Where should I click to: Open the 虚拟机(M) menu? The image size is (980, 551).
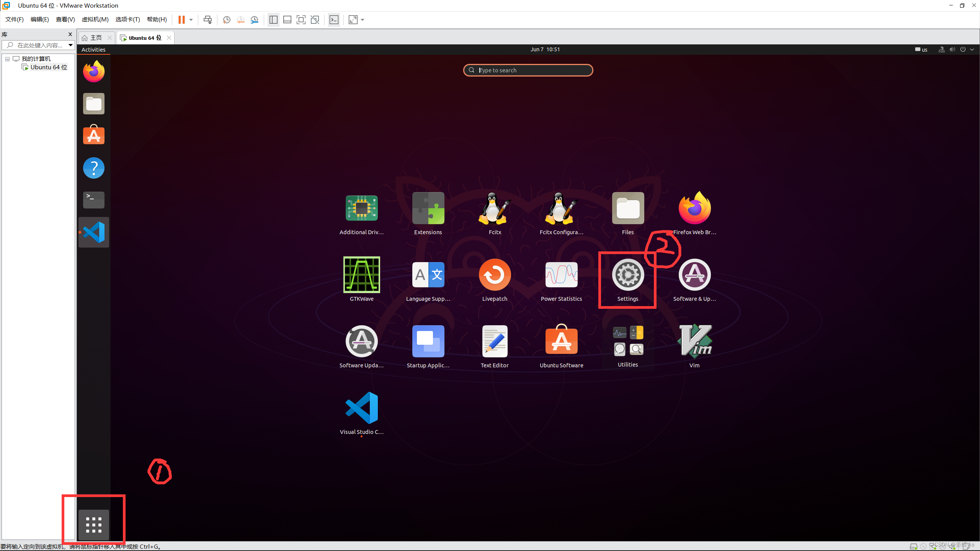click(95, 20)
